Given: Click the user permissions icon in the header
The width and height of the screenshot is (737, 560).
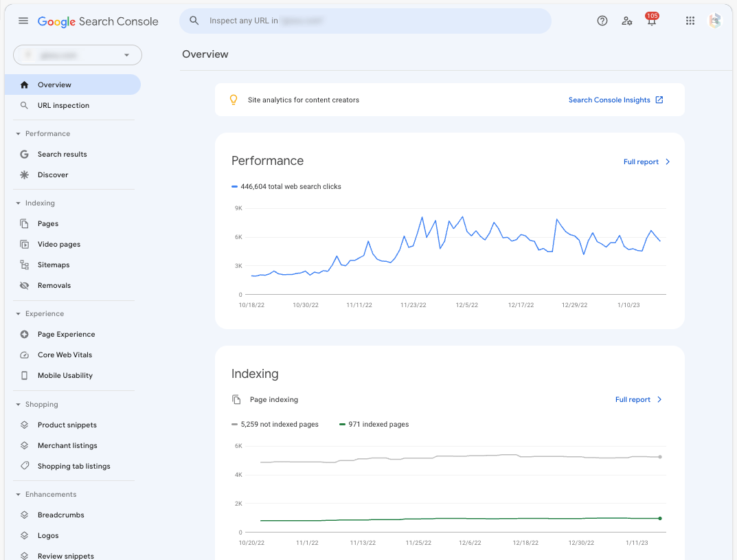Looking at the screenshot, I should coord(627,21).
